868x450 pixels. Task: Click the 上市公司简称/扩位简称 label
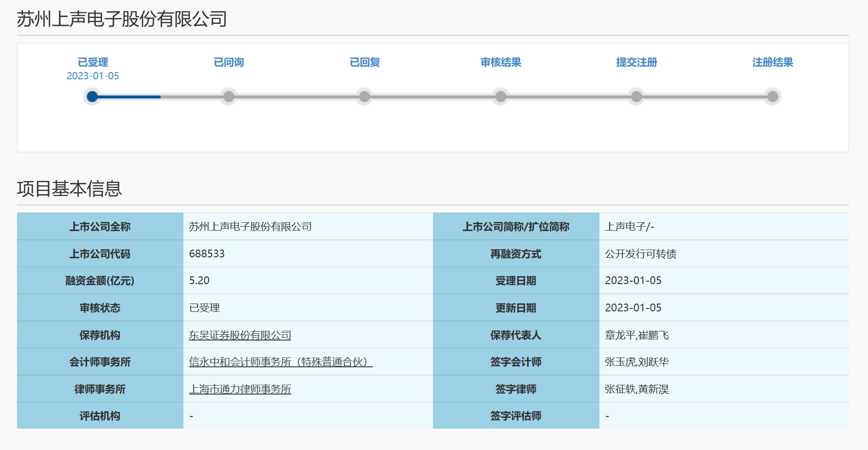tap(516, 227)
